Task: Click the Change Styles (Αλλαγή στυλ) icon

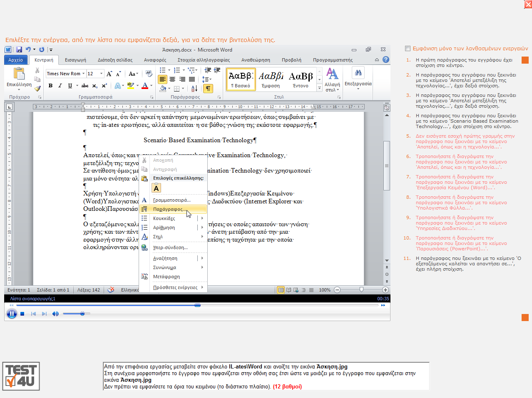Action: click(332, 74)
